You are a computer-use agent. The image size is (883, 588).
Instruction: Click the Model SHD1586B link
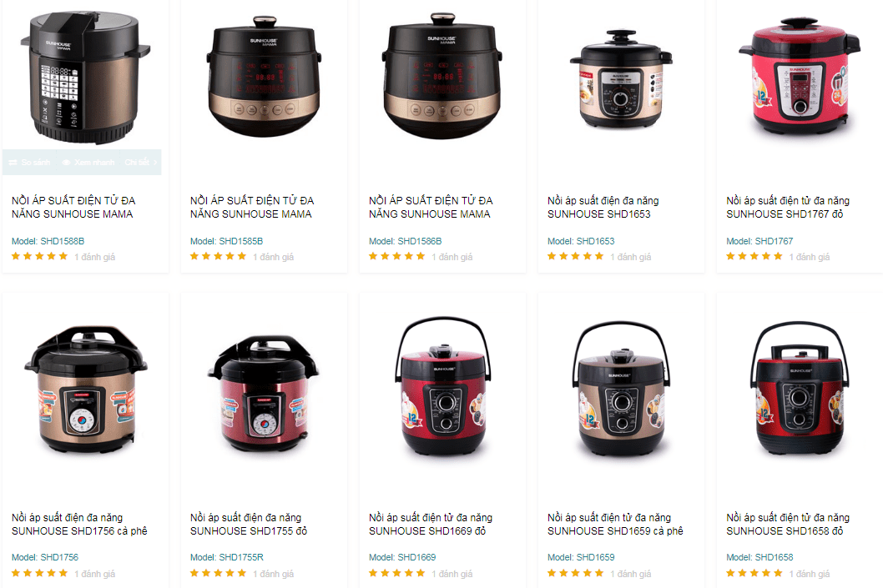[405, 241]
